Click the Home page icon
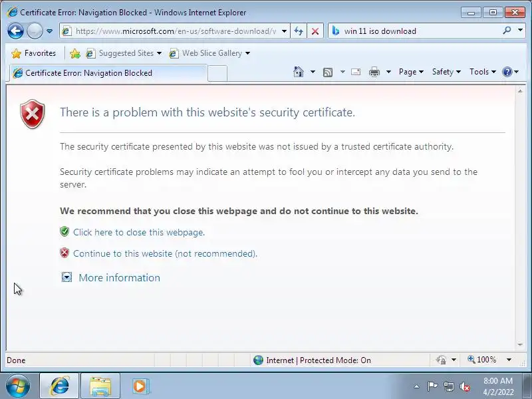 299,72
